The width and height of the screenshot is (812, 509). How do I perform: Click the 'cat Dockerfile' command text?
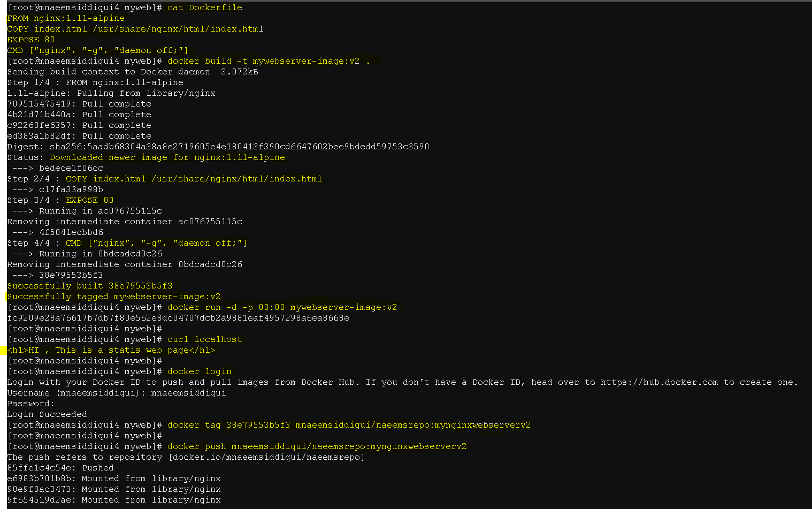[x=204, y=7]
